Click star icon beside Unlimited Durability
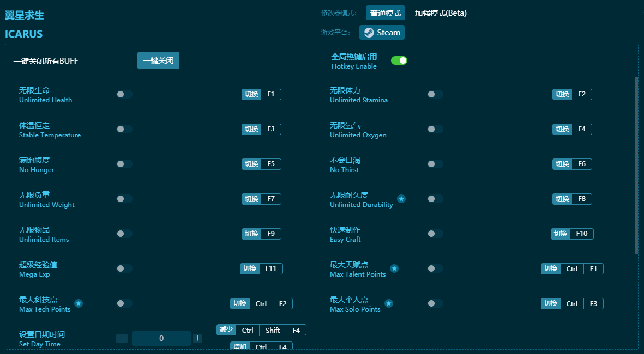The image size is (644, 354). point(401,199)
